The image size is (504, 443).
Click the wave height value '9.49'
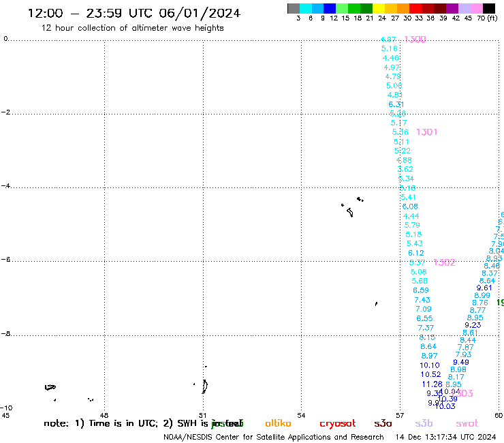pyautogui.click(x=461, y=362)
